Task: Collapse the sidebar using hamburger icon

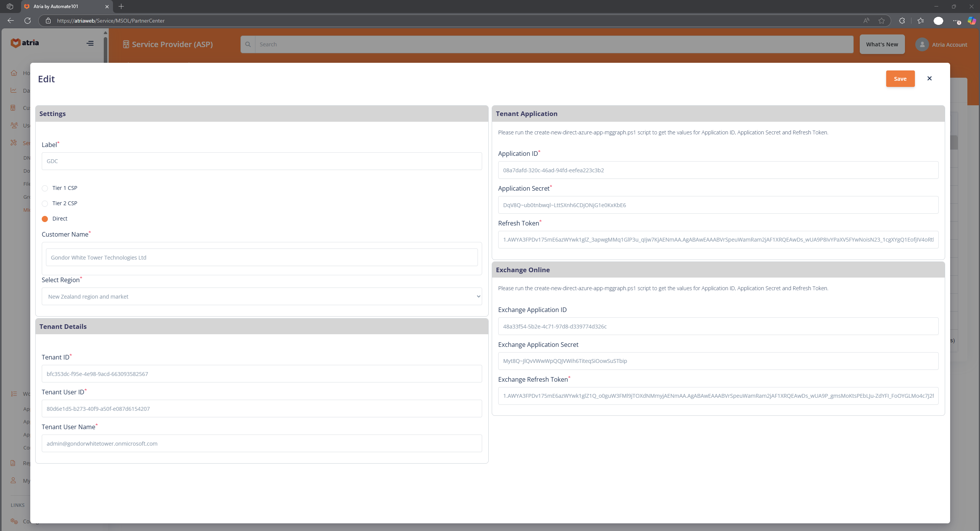Action: click(90, 43)
